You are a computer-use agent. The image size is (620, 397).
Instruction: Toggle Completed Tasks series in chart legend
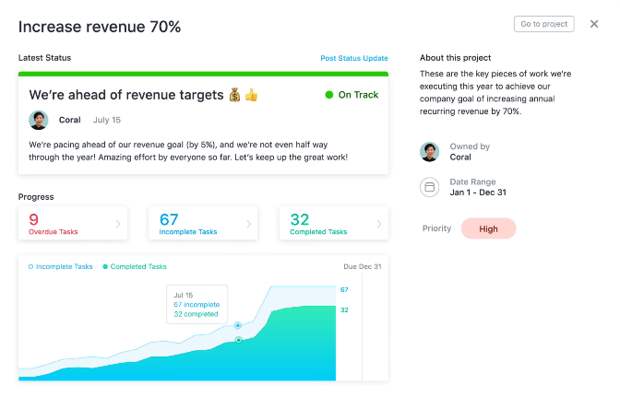tap(135, 267)
